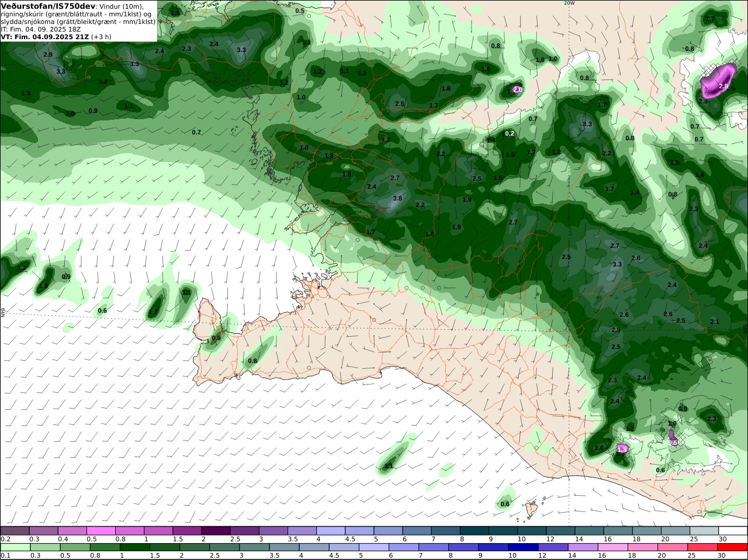The height and width of the screenshot is (560, 748).
Task: Select the 0.3 swatch in the purple top legend row
Action: click(43, 531)
